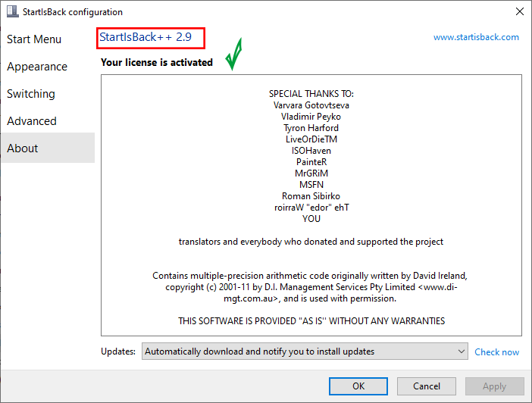The height and width of the screenshot is (403, 532).
Task: Click the "ISOHaven" credit line
Action: [x=311, y=151]
